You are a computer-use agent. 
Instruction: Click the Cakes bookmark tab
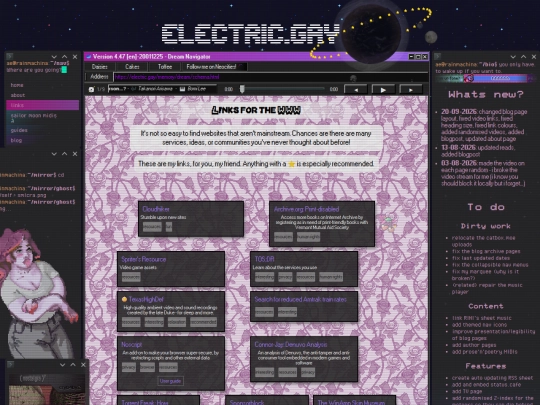coord(132,67)
